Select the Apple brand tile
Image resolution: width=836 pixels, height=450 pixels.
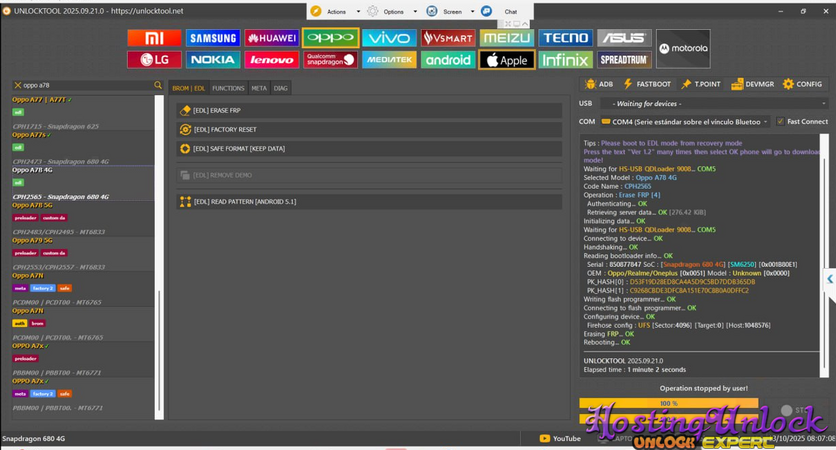(x=506, y=60)
